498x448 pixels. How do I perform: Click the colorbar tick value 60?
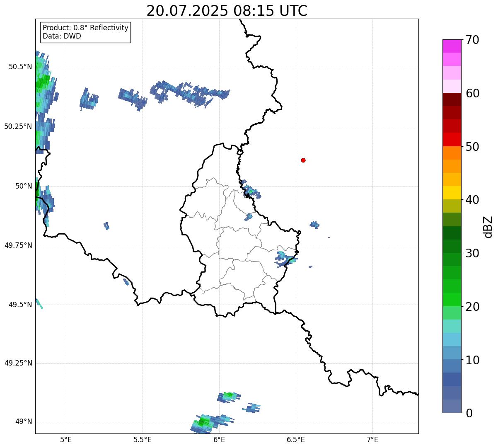tap(472, 93)
